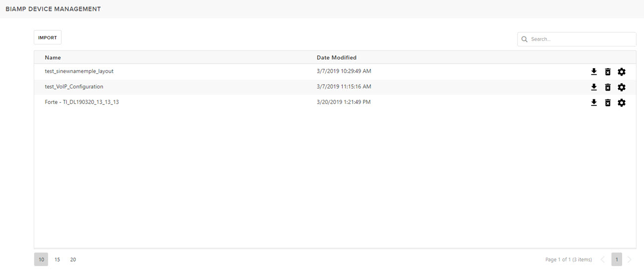Open settings gear for Forte TI_DL190320
Screen dimensions: 644x272
pyautogui.click(x=622, y=103)
